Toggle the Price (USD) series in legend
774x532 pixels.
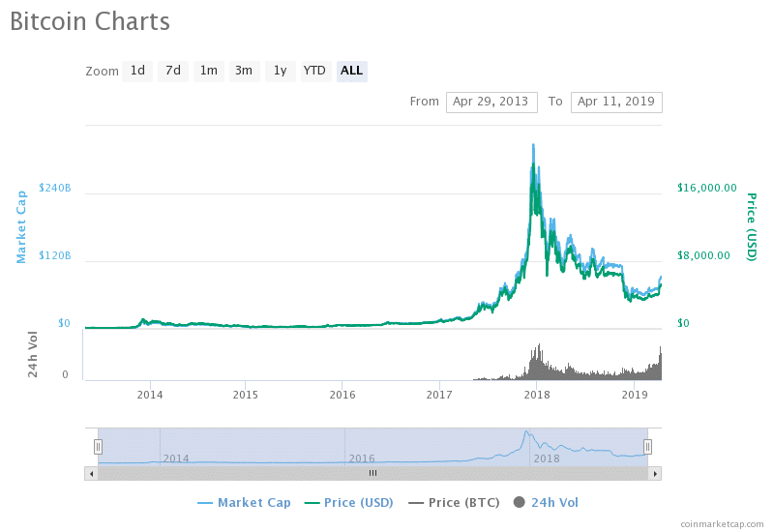click(349, 502)
